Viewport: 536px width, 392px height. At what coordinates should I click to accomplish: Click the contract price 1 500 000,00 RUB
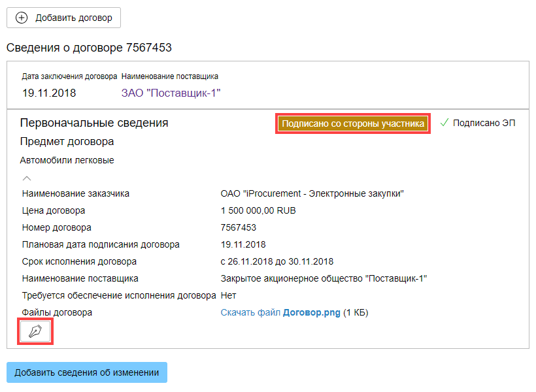(x=258, y=210)
